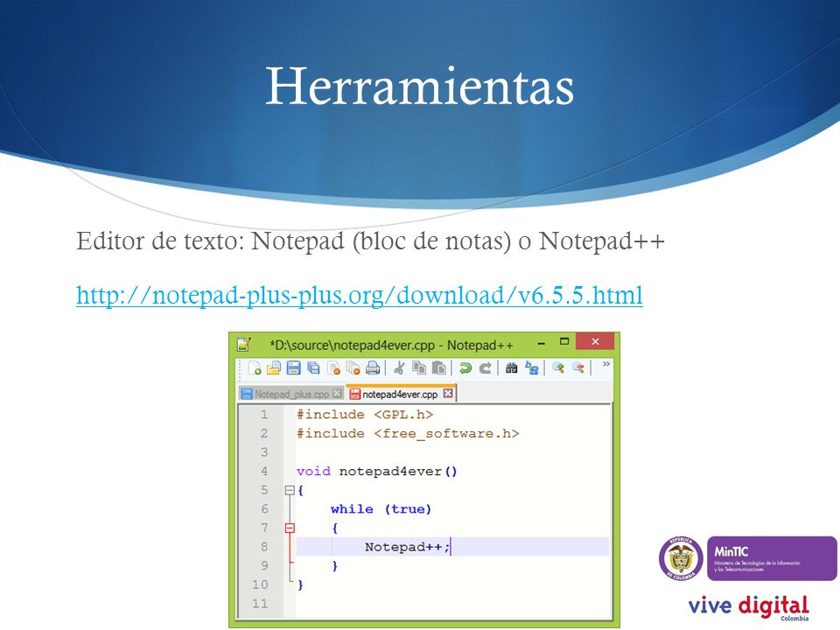Click the Print icon in the toolbar

(x=373, y=368)
